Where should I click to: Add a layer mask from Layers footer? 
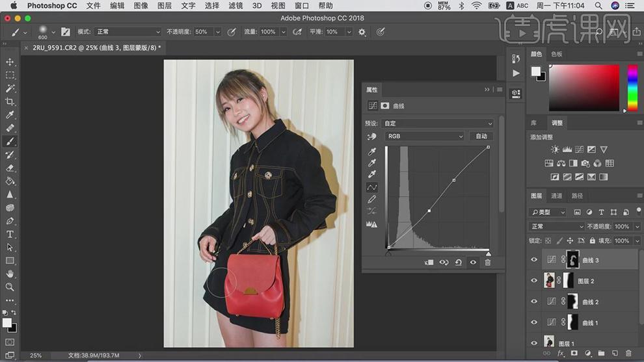[574, 353]
